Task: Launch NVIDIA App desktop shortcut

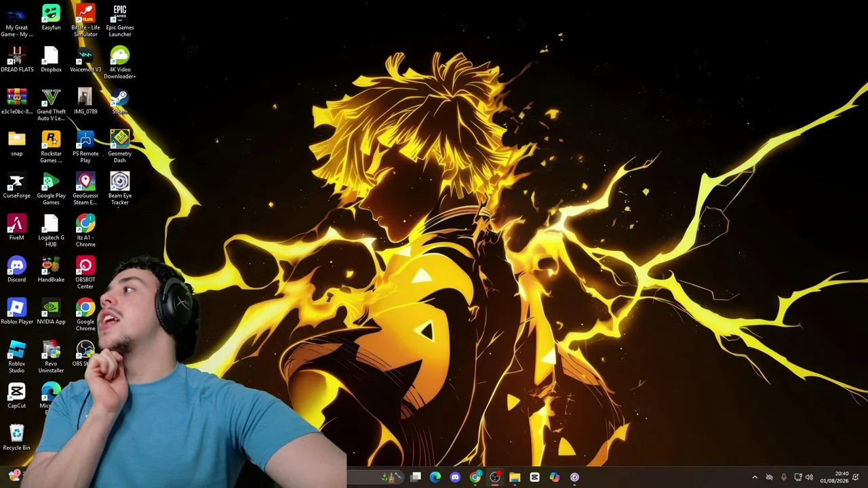Action: pos(51,311)
